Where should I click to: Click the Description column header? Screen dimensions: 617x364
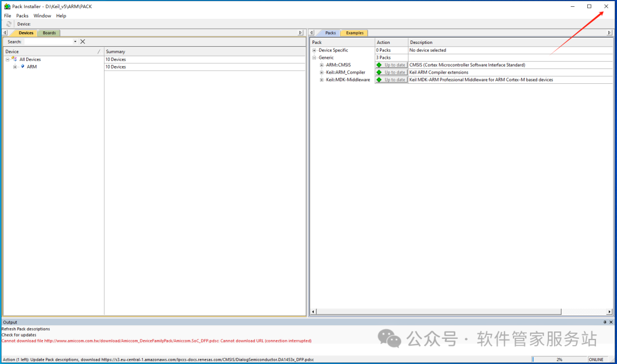[x=510, y=42]
